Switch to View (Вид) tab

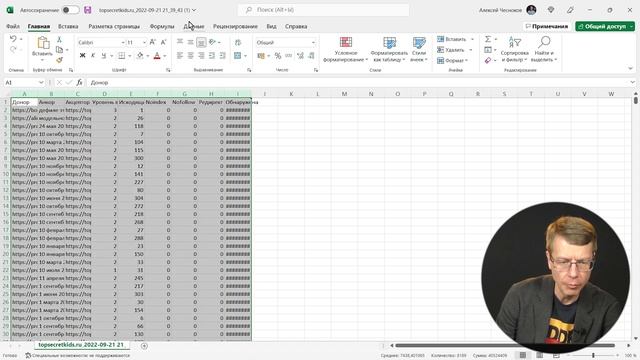(271, 26)
